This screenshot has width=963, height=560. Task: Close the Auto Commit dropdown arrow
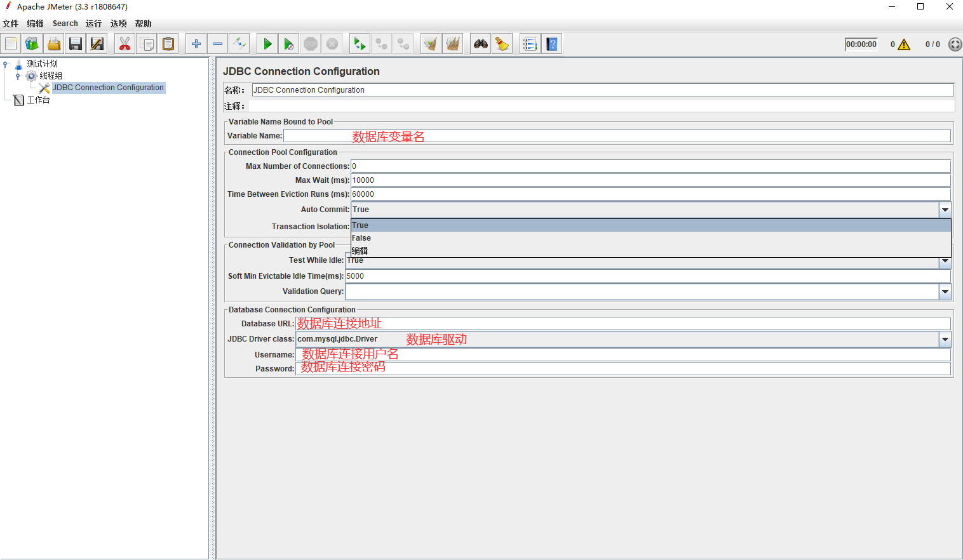(x=945, y=210)
